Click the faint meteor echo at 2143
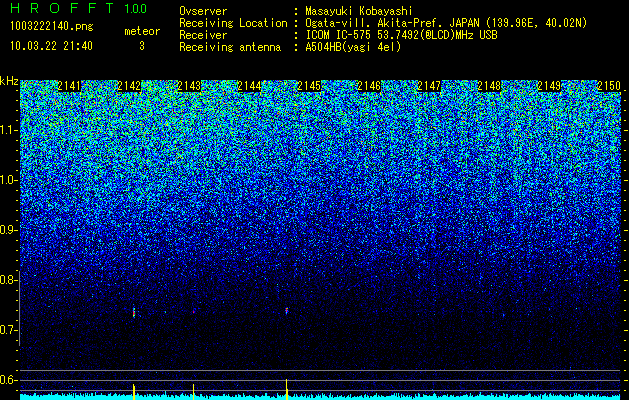Image resolution: width=629 pixels, height=400 pixels. (x=194, y=311)
